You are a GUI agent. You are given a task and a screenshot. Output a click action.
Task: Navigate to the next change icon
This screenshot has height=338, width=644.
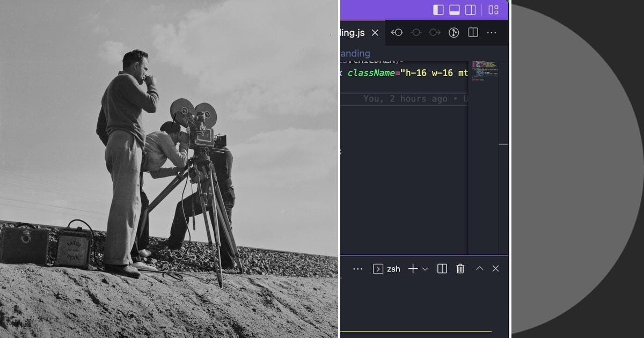[434, 32]
